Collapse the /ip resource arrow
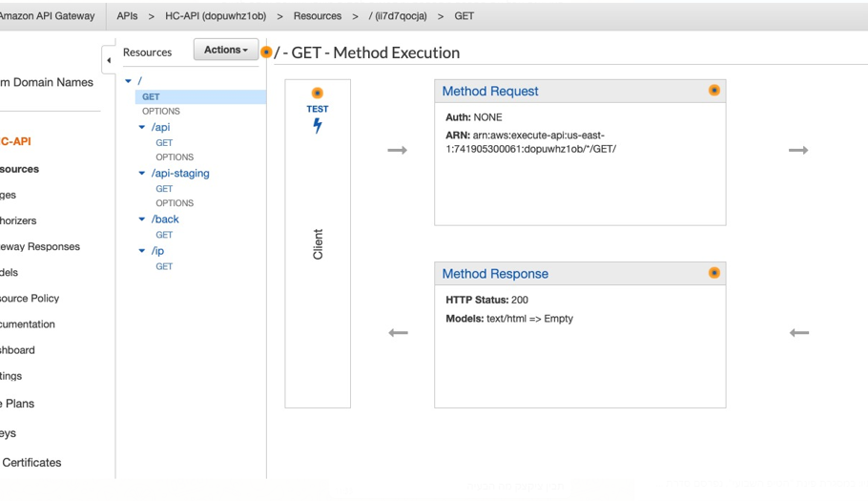Viewport: 868px width, 501px height. pos(142,251)
